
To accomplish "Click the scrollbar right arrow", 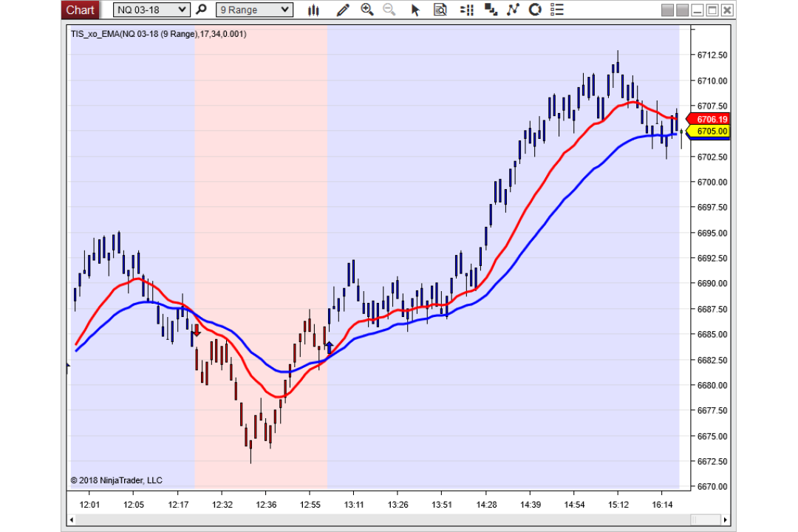I will 726,519.
